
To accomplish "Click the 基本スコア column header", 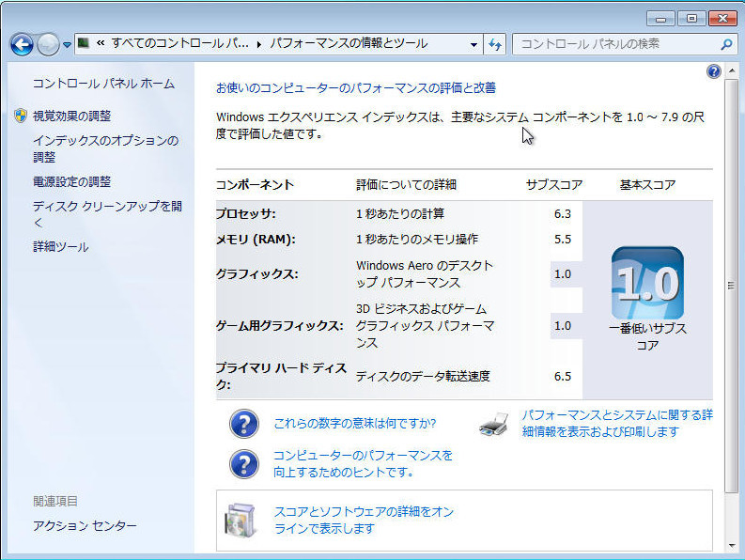I will pos(647,184).
